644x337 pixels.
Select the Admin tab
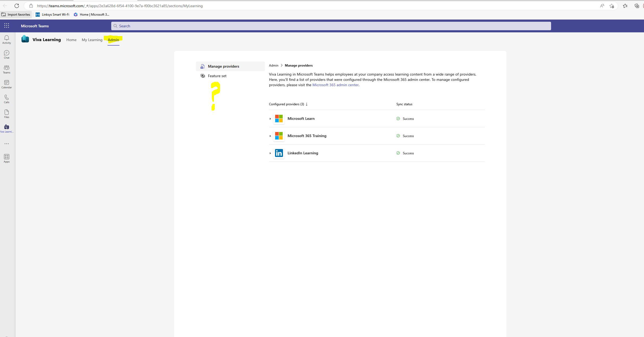point(113,40)
